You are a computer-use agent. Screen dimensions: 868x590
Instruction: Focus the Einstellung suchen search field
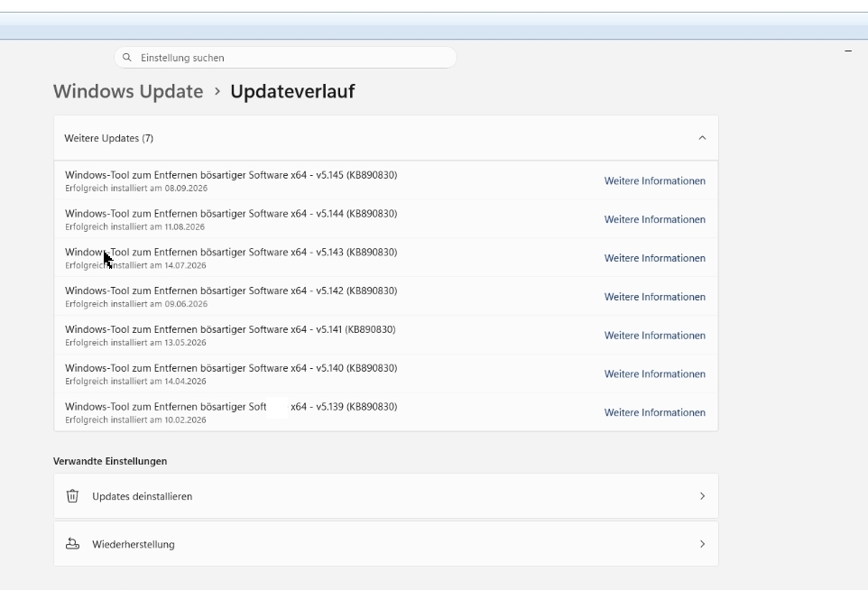pos(285,58)
